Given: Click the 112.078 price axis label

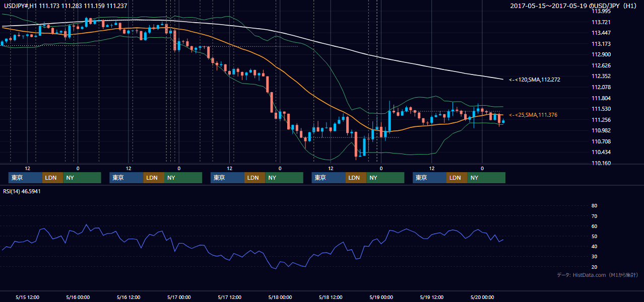Looking at the screenshot, I should point(601,87).
